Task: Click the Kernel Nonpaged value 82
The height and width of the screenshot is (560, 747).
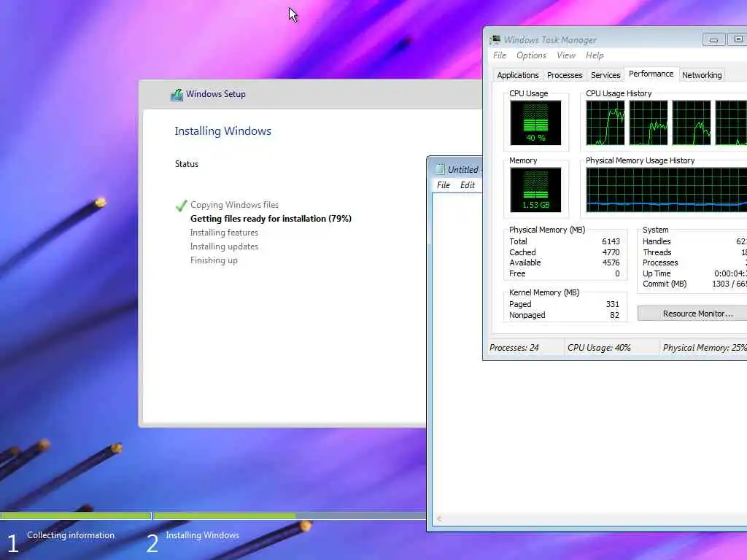Action: [614, 315]
